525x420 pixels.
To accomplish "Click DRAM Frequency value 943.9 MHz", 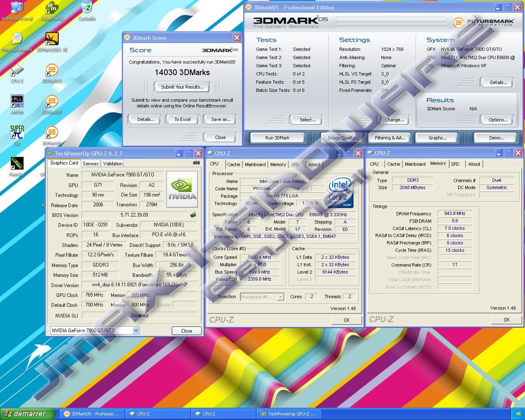I will click(x=455, y=213).
